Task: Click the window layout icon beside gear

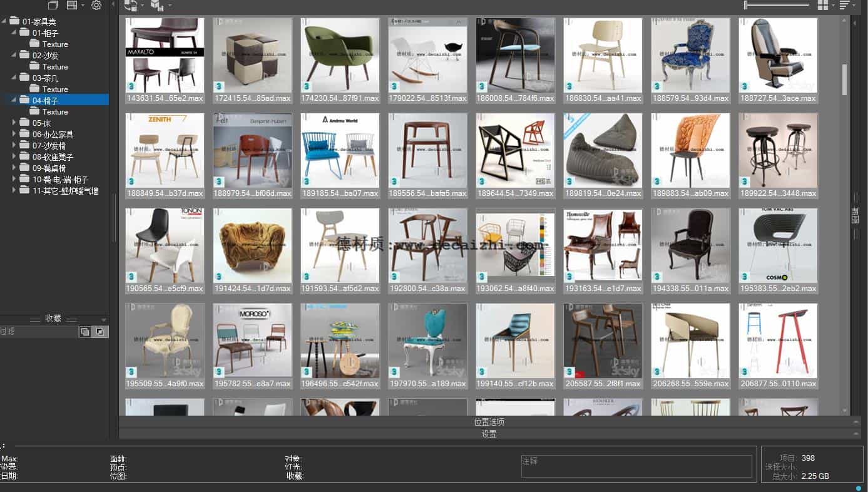Action: point(72,6)
